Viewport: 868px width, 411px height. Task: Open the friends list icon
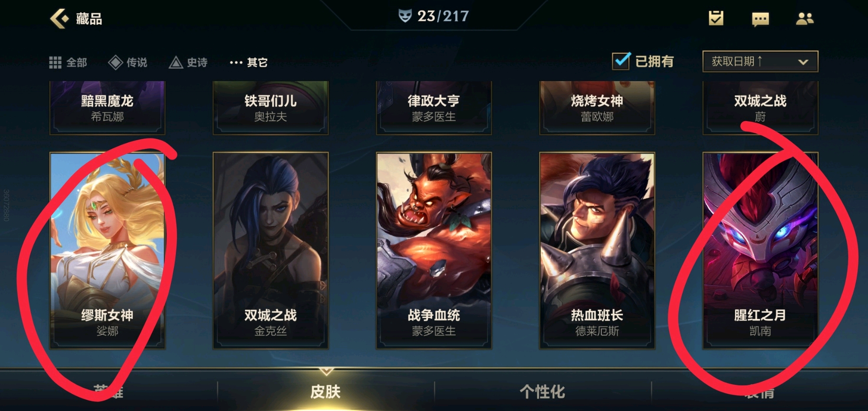click(x=805, y=19)
